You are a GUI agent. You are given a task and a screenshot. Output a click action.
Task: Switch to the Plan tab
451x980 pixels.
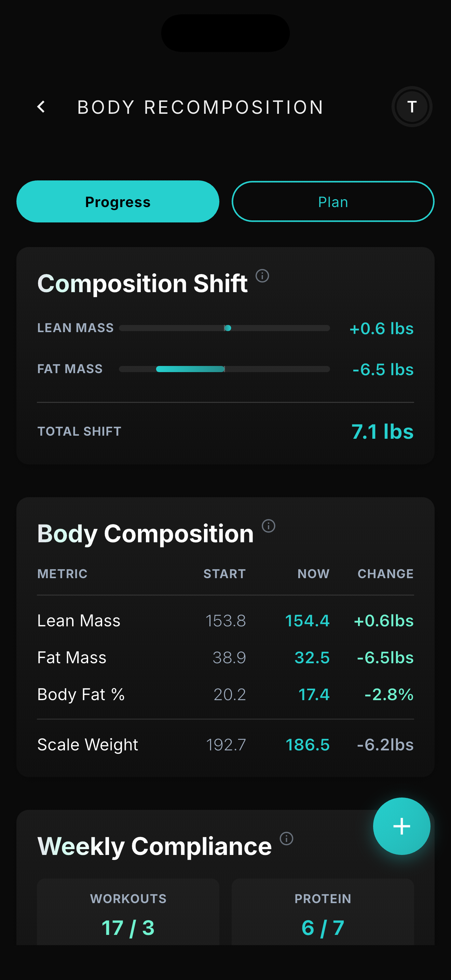tap(332, 202)
